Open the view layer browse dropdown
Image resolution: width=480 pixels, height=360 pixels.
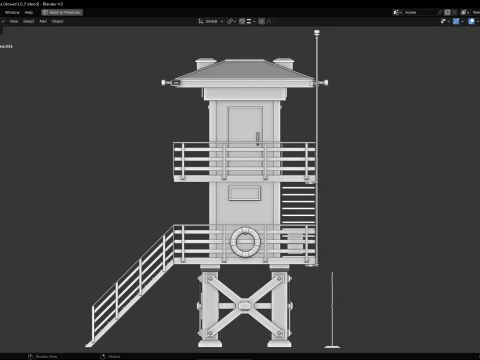465,12
